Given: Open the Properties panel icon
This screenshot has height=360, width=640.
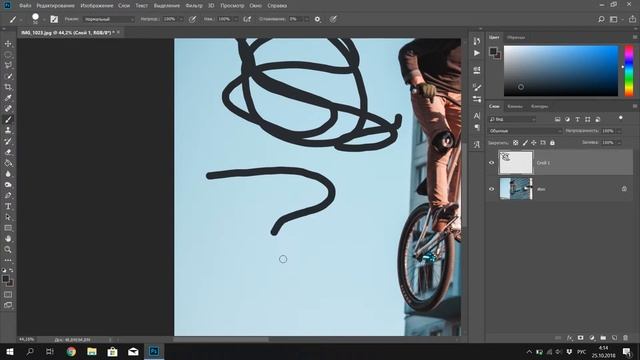Looking at the screenshot, I should tap(477, 70).
